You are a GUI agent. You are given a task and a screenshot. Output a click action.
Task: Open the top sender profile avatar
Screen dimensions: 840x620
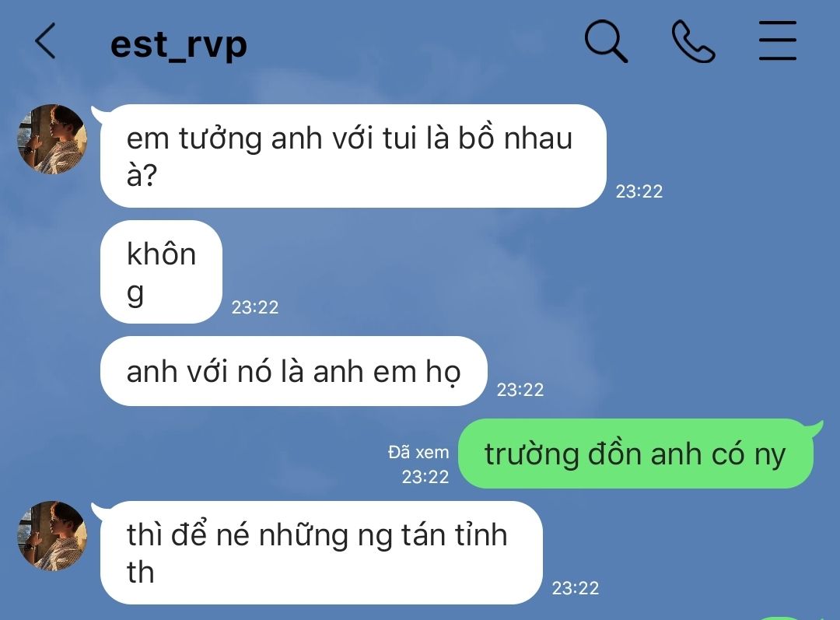(x=53, y=139)
